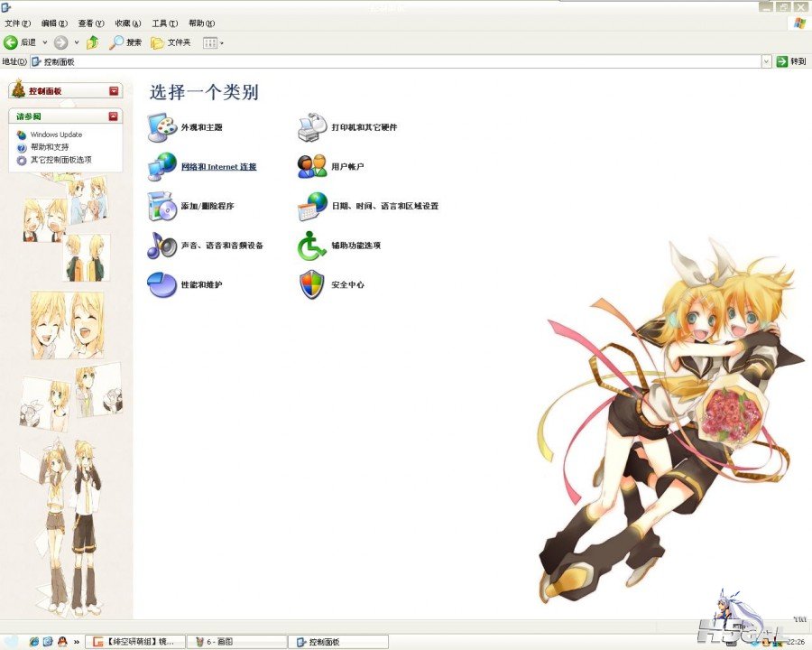Collapse the 控制面板 sidebar panel

point(114,91)
